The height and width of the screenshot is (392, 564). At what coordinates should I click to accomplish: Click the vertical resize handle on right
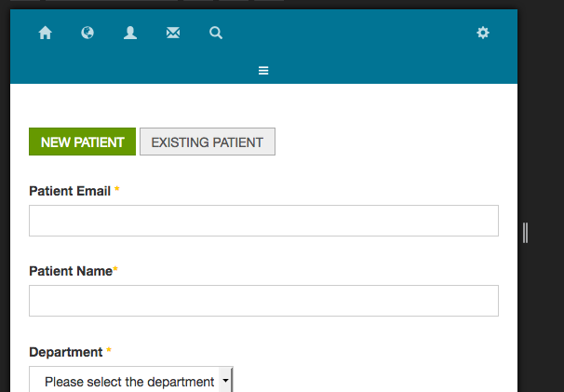526,233
